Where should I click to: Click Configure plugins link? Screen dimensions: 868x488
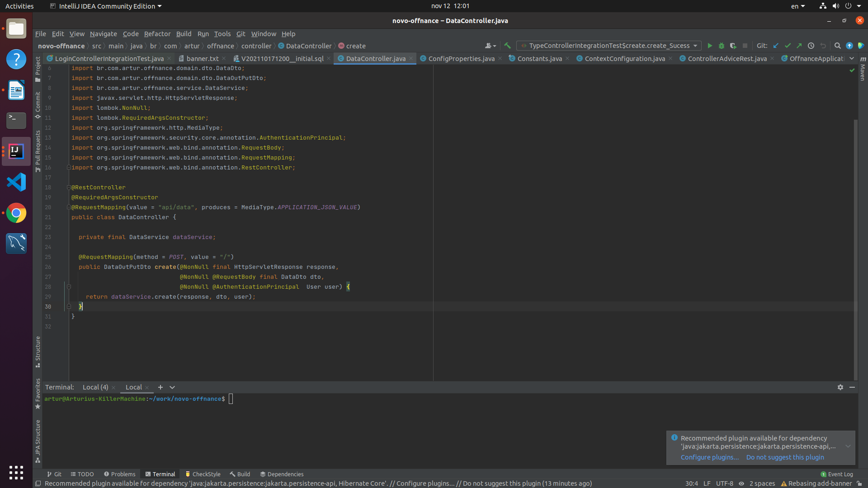pos(710,457)
